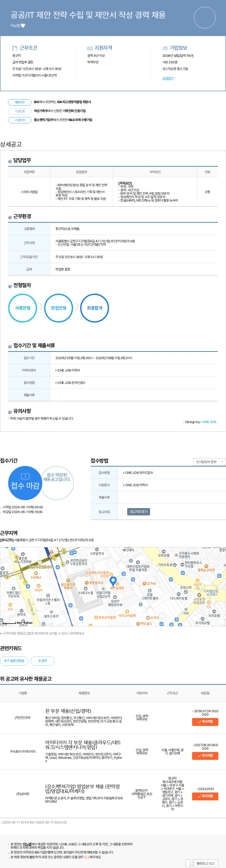Click the 오라모텔 marker on map
Screen dimensions: 226x868
164,551
